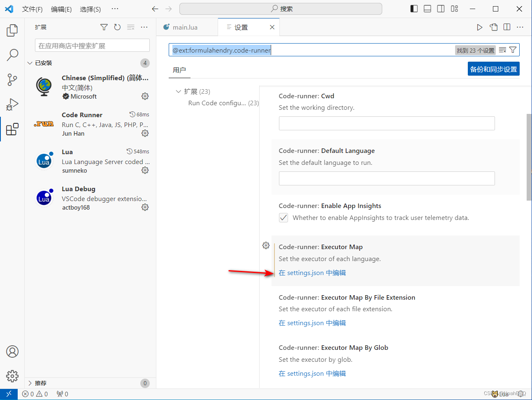Screen dimensions: 532x400
Task: Click 备份和同步设置 button
Action: pos(494,69)
